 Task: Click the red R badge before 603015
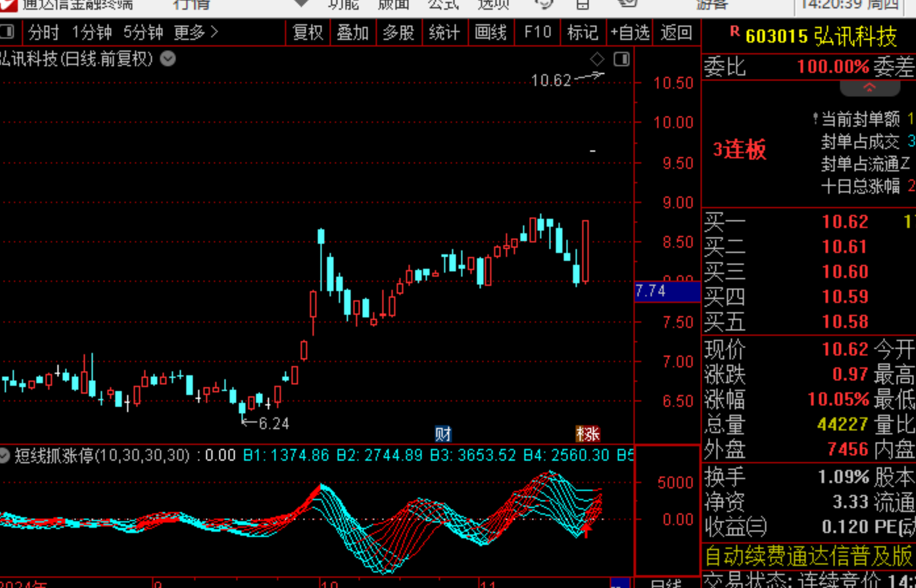pos(735,32)
